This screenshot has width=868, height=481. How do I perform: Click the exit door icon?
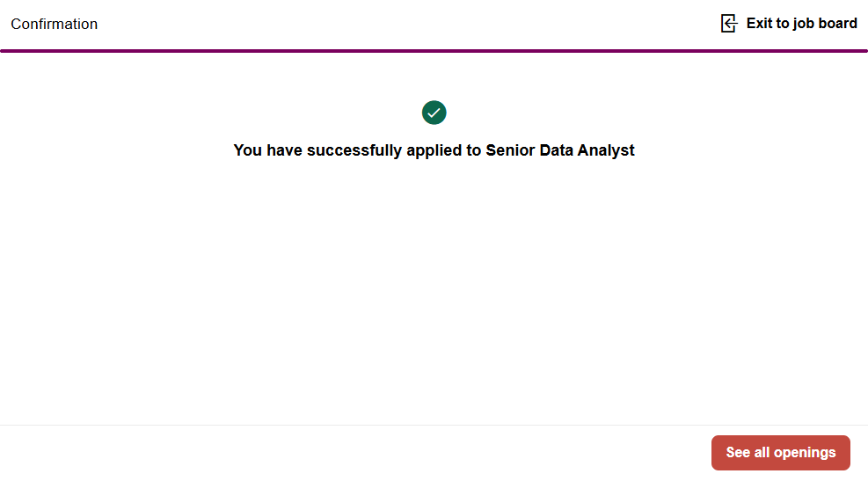coord(728,24)
